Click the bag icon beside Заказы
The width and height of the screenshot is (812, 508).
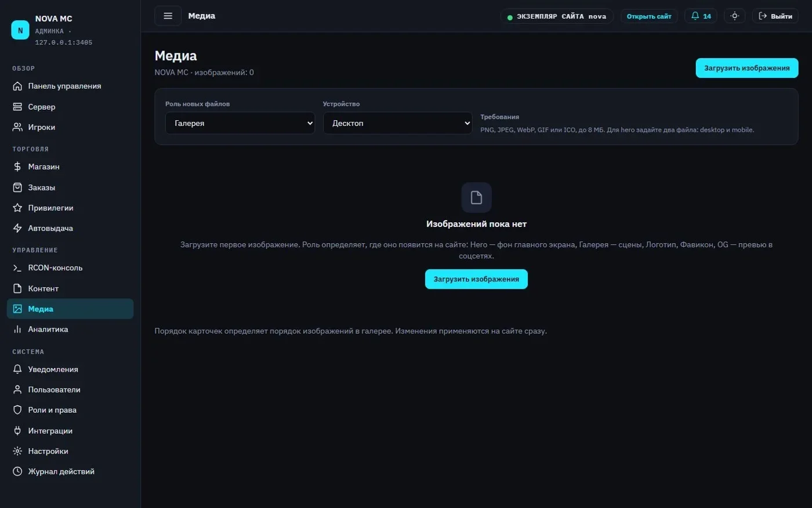(x=17, y=188)
